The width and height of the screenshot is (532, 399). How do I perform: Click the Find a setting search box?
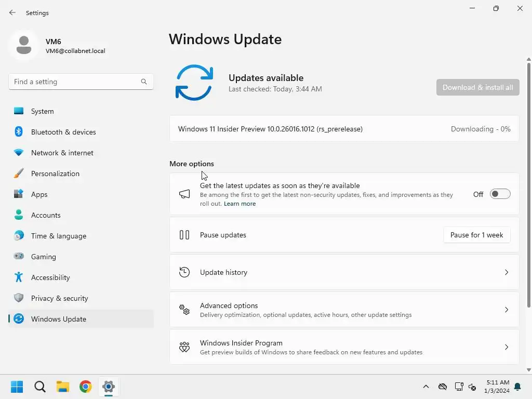81,82
